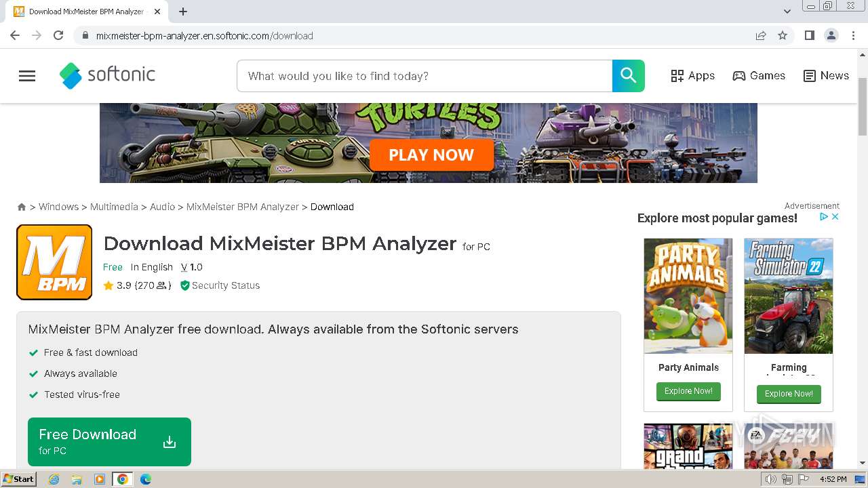This screenshot has height=488, width=868.
Task: Click Explore Now under Farming Simulator
Action: (789, 394)
